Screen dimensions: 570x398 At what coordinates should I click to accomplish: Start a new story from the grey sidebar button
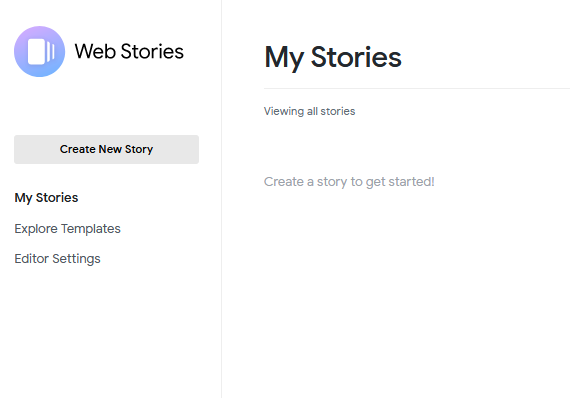107,149
